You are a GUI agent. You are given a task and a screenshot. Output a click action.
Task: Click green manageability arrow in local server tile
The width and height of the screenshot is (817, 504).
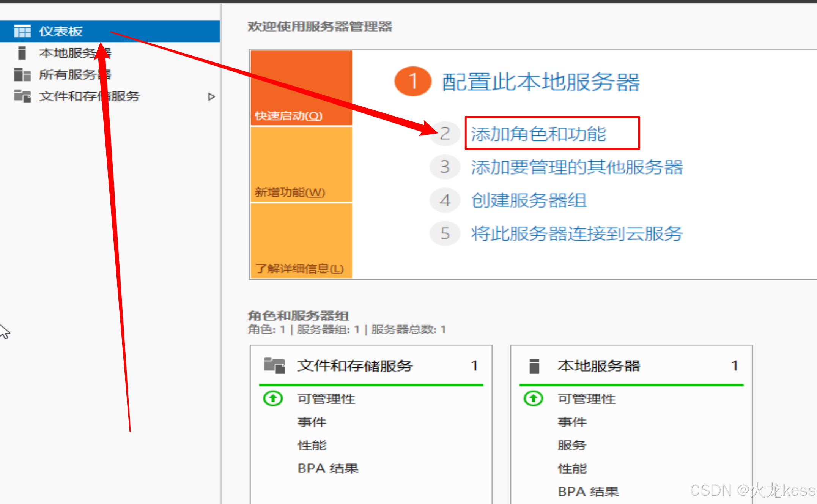click(533, 398)
